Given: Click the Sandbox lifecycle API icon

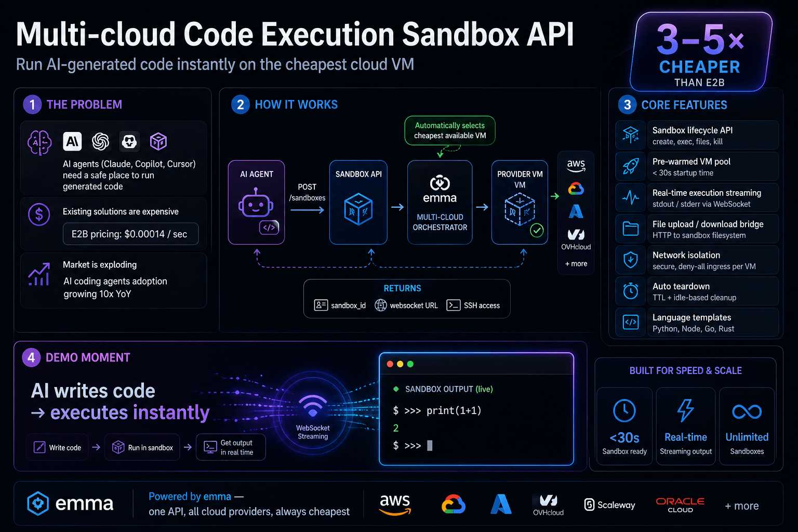Looking at the screenshot, I should (x=631, y=135).
